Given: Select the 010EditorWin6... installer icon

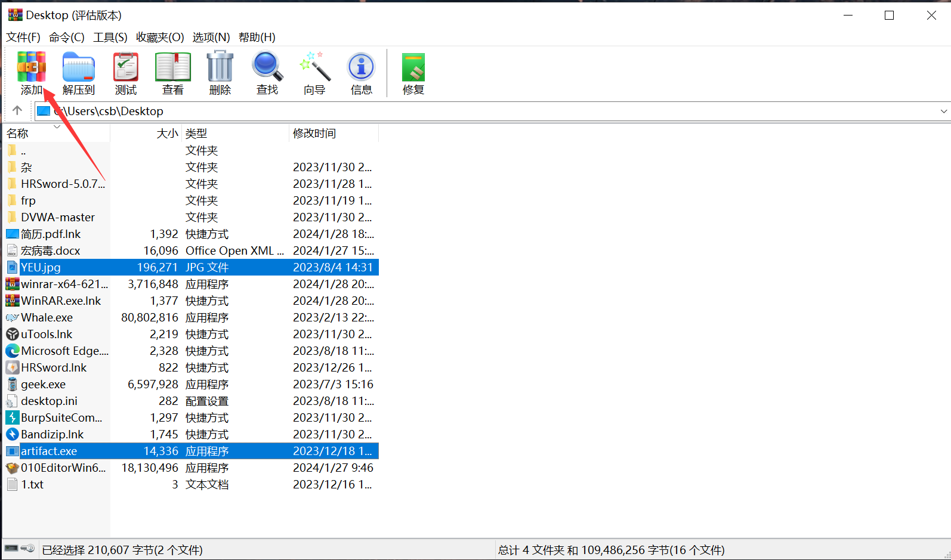Looking at the screenshot, I should [13, 468].
